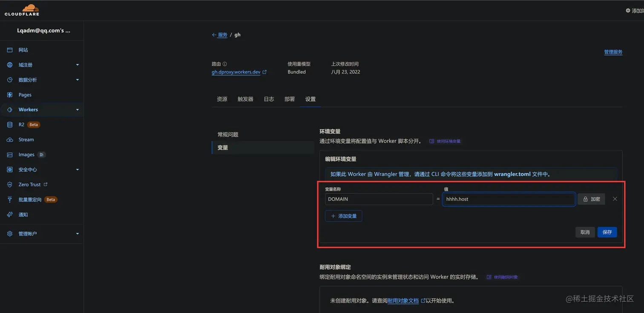
Task: Click external icon after 耐用对象文档
Action: tap(423, 301)
